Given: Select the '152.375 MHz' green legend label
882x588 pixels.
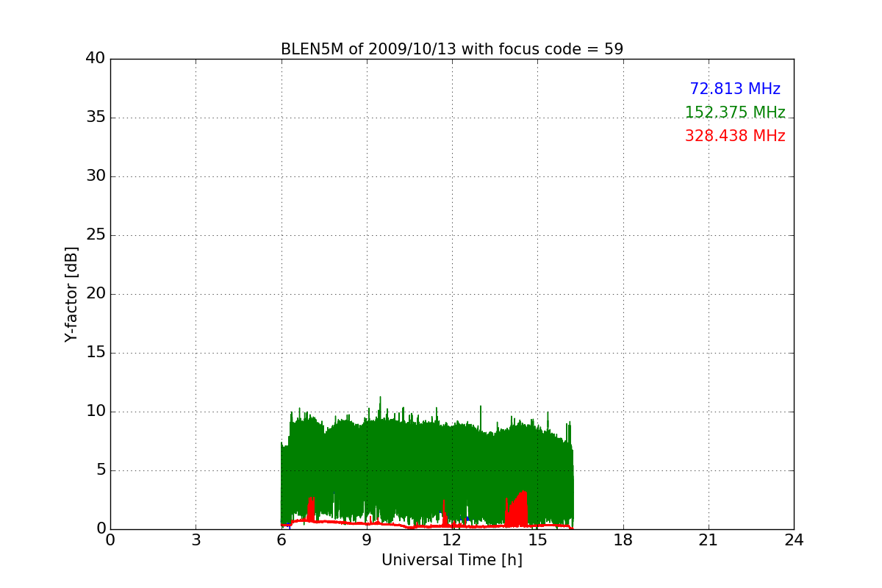Looking at the screenshot, I should coord(735,112).
